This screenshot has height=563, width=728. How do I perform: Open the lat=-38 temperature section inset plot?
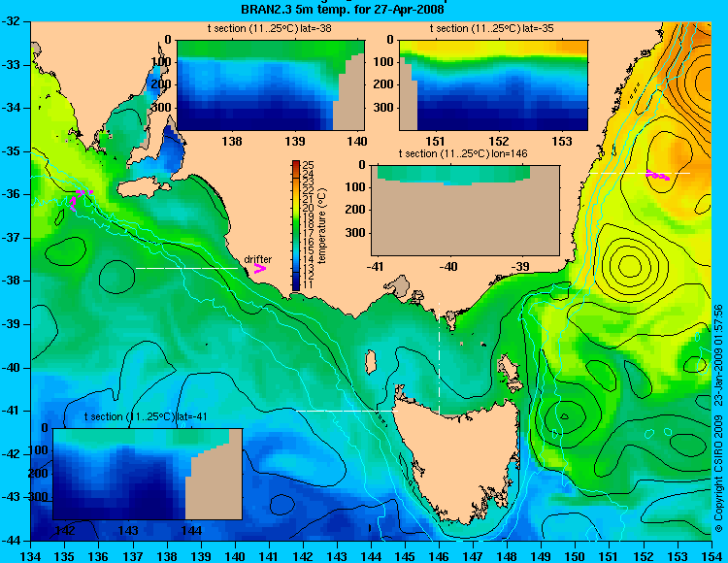[x=271, y=85]
